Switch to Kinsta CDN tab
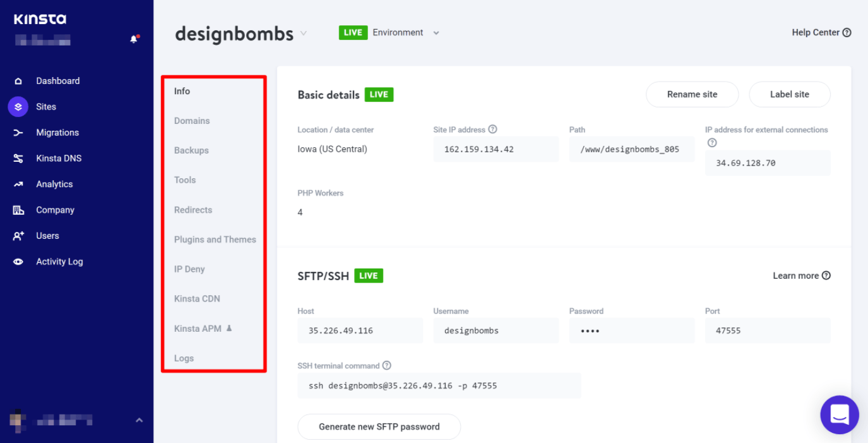The image size is (868, 443). click(x=197, y=299)
